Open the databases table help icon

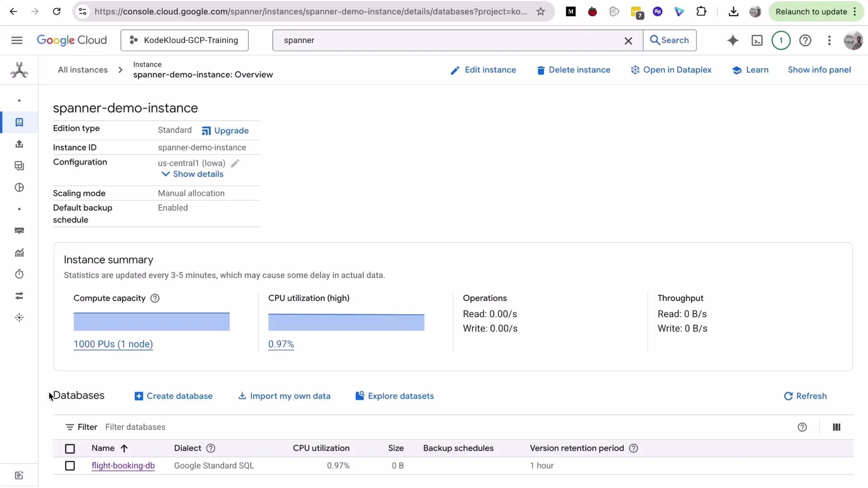tap(802, 427)
